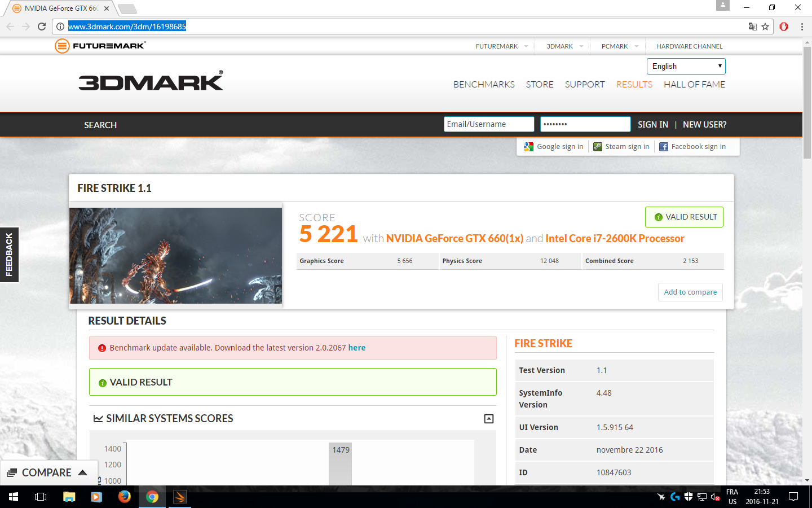Click SIGN IN
This screenshot has width=812, height=508.
(x=653, y=125)
